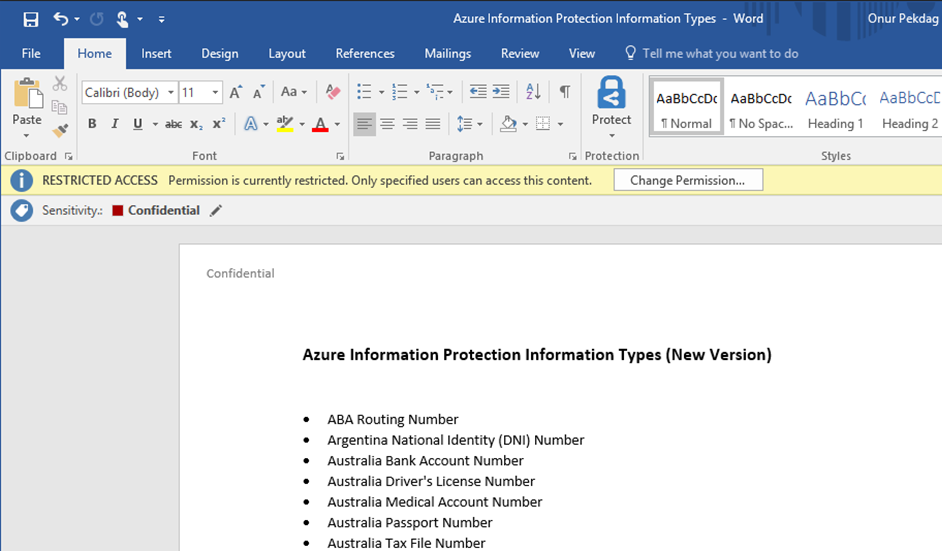The height and width of the screenshot is (551, 942).
Task: Open Customize Quick Access Toolbar menu
Action: [162, 19]
